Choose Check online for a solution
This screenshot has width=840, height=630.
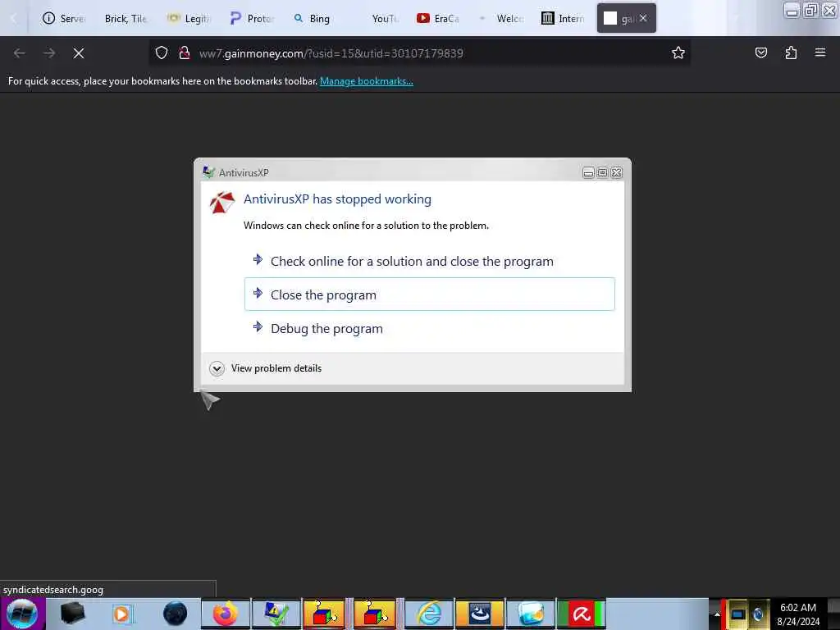[430, 262]
